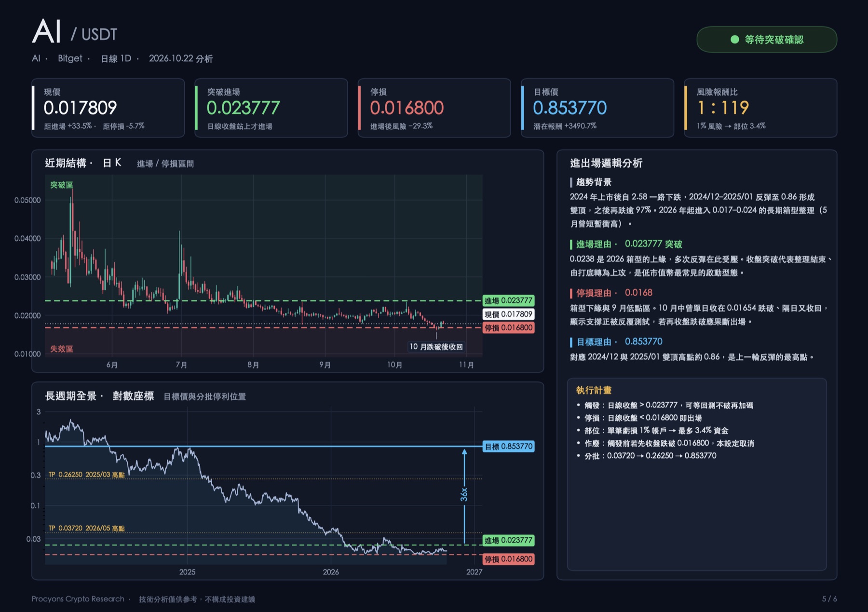The height and width of the screenshot is (612, 868).
Task: Click the 2026.10.22 分析 date text
Action: coord(181,58)
